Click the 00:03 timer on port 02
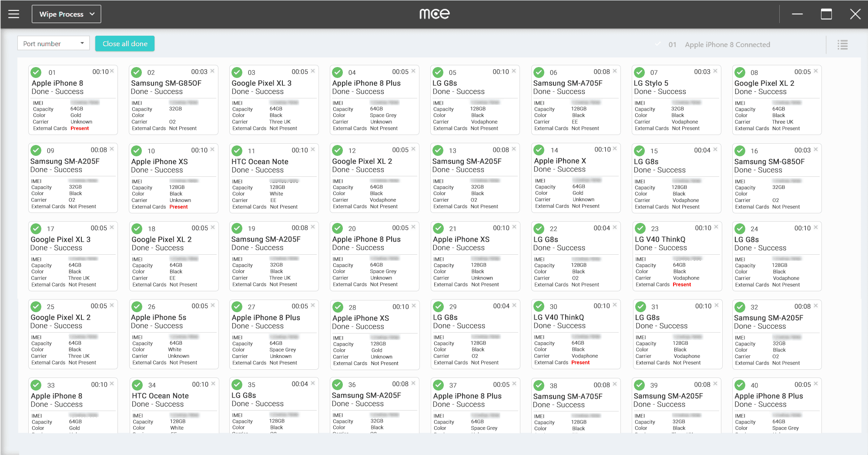Image resolution: width=868 pixels, height=455 pixels. tap(199, 72)
